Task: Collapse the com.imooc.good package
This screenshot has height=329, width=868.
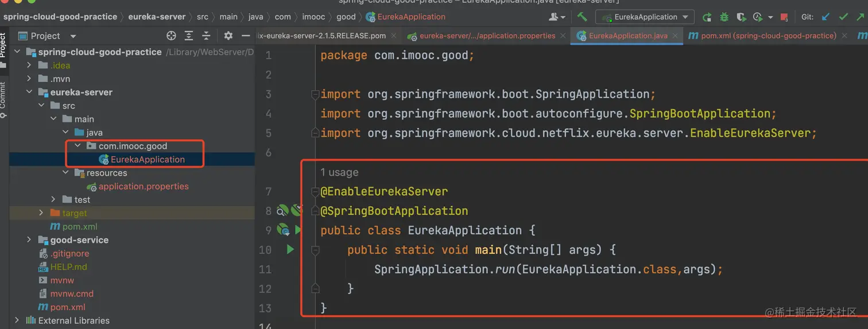Action: 77,146
